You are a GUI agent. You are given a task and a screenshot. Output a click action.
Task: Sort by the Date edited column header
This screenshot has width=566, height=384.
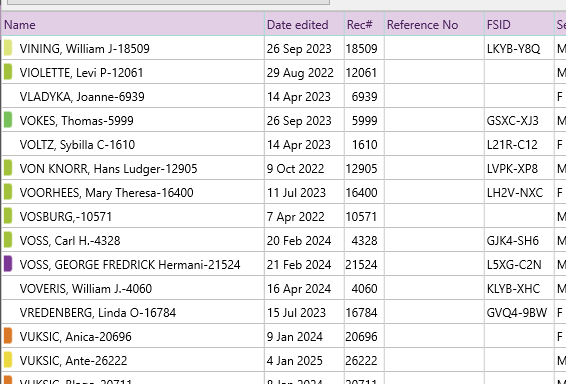(x=304, y=25)
